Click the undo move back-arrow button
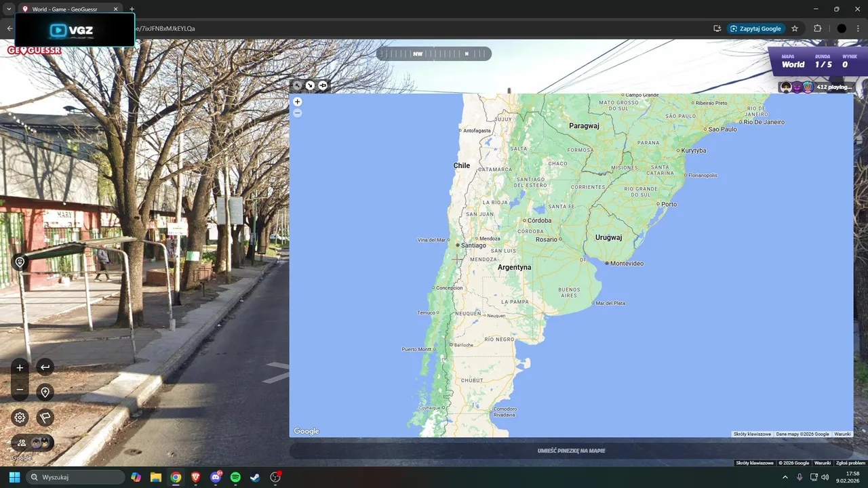 click(45, 367)
